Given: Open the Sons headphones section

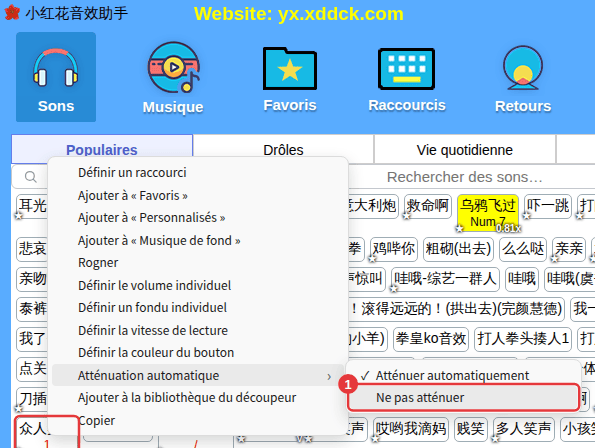Looking at the screenshot, I should click(56, 77).
